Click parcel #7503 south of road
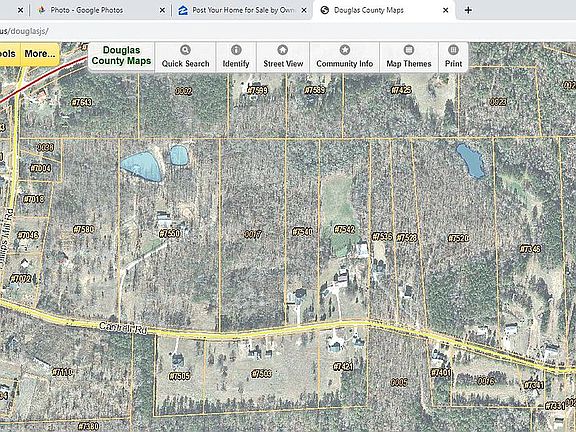 click(261, 374)
